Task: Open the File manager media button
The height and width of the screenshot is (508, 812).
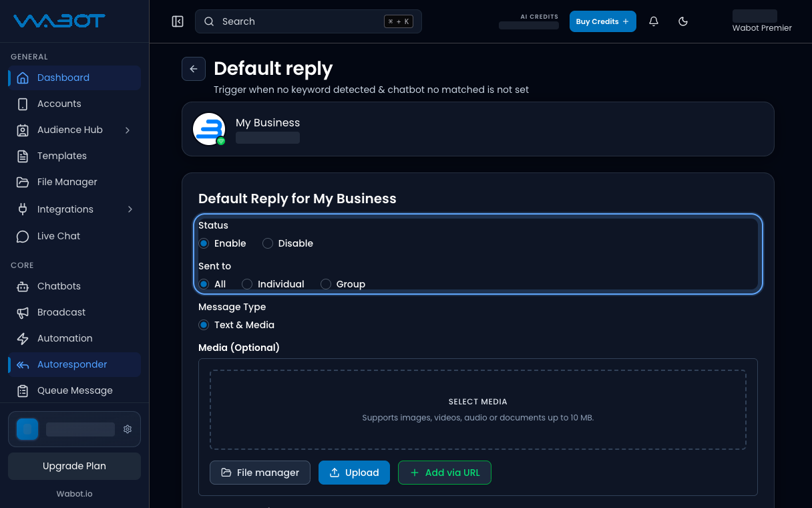Action: (260, 473)
